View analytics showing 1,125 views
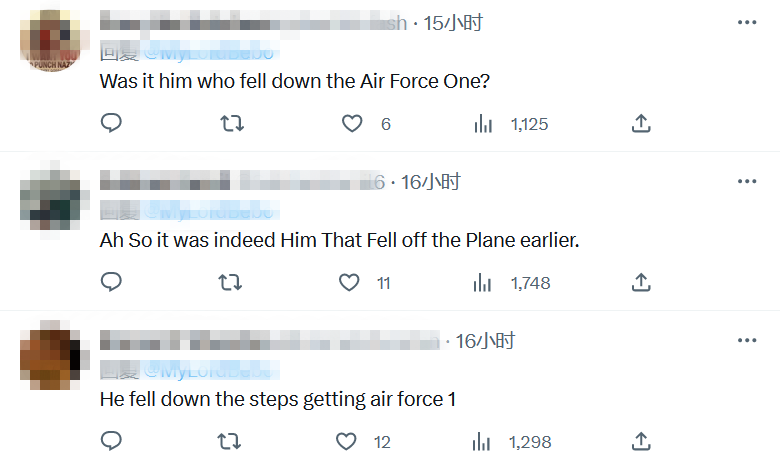This screenshot has width=780, height=463. coord(483,124)
